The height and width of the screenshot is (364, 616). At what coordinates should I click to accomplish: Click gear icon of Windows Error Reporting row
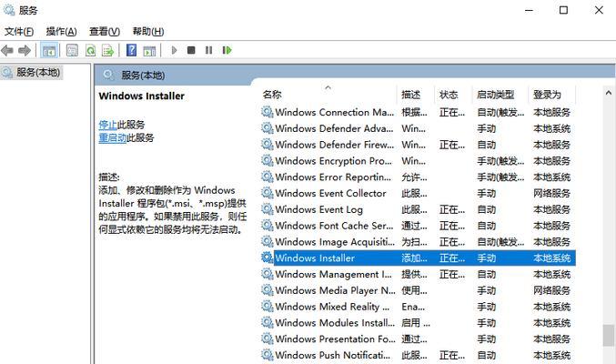[268, 177]
